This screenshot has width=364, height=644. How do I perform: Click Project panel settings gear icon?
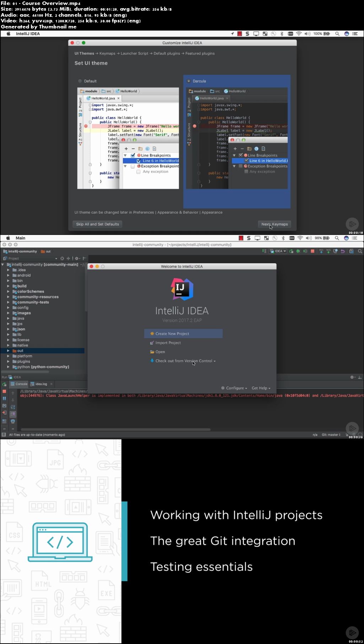coord(77,258)
